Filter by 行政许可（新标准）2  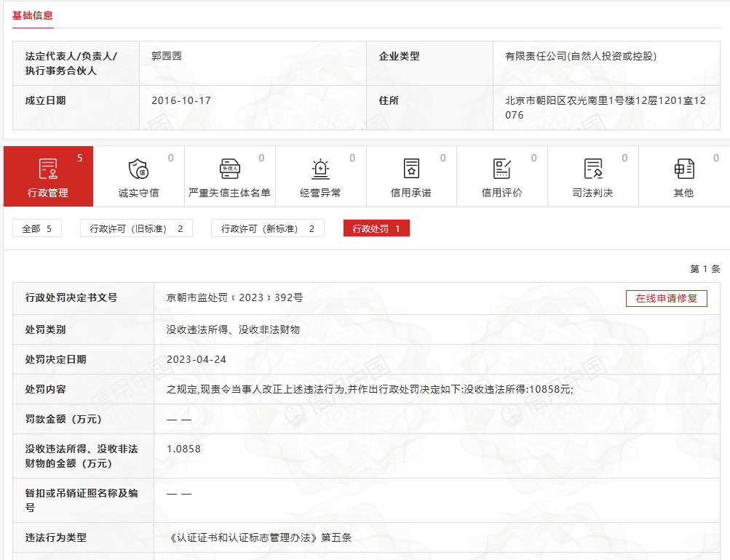coord(268,228)
